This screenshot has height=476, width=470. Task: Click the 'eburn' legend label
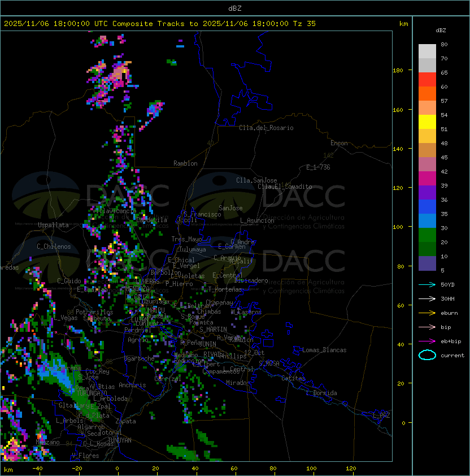click(x=449, y=313)
